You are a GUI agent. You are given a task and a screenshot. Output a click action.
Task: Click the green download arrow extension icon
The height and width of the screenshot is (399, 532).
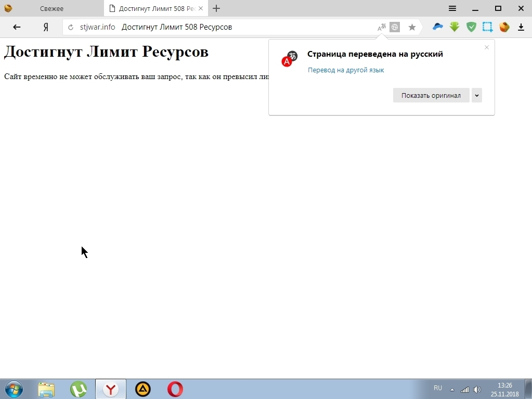(x=455, y=27)
